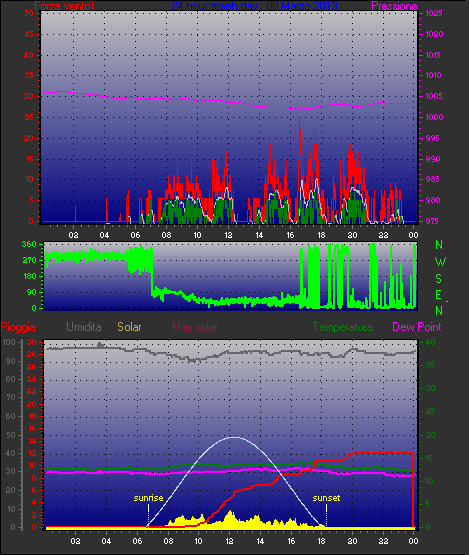Click the Pioggia legend label
The height and width of the screenshot is (555, 469).
18,327
